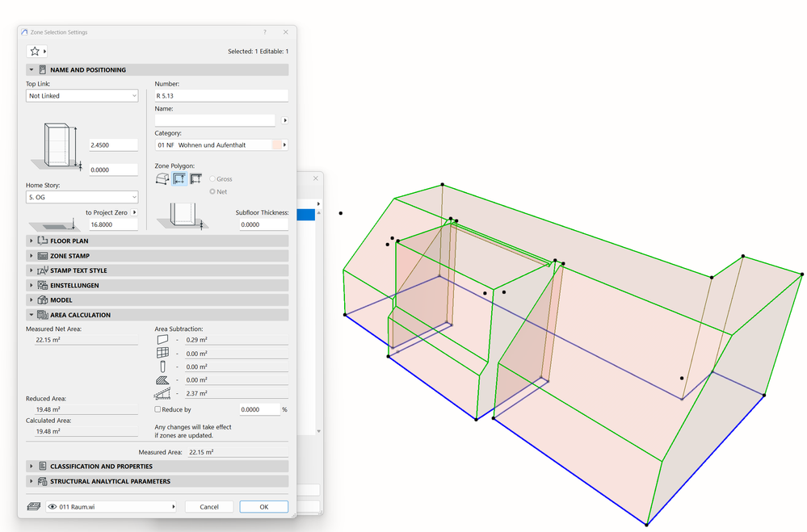This screenshot has width=807, height=532.
Task: Click the Einstellungen panel icon
Action: 43,286
